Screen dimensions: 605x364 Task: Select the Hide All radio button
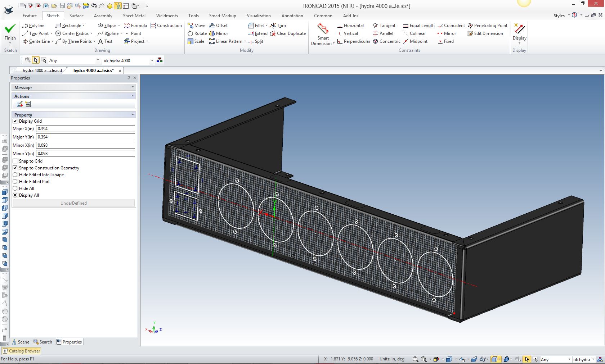coord(15,188)
